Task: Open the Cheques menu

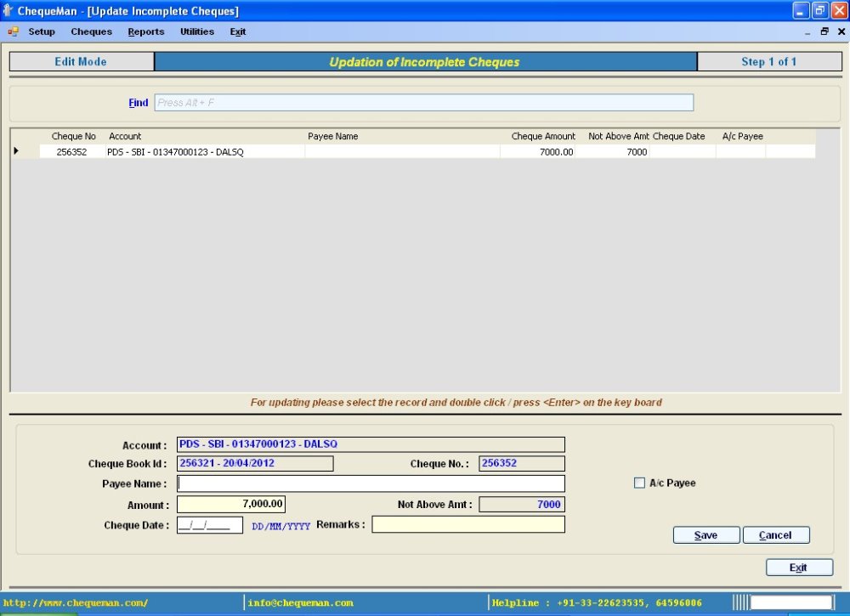Action: 91,31
